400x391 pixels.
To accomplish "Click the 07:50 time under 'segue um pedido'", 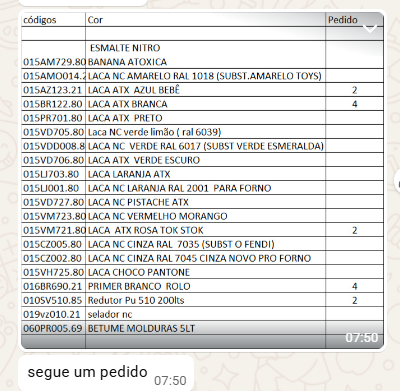I will (x=170, y=380).
